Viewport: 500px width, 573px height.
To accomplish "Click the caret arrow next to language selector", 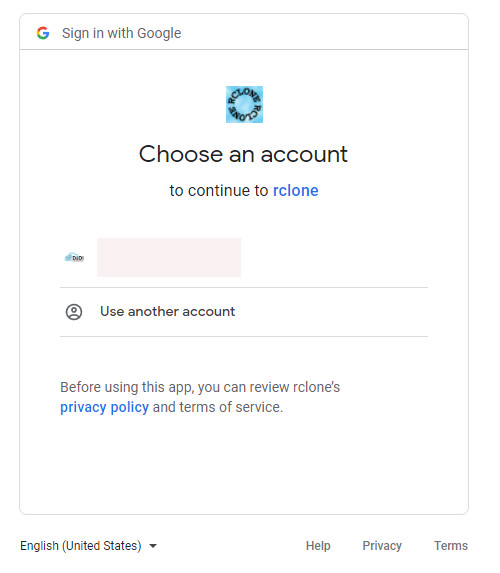I will coord(153,546).
